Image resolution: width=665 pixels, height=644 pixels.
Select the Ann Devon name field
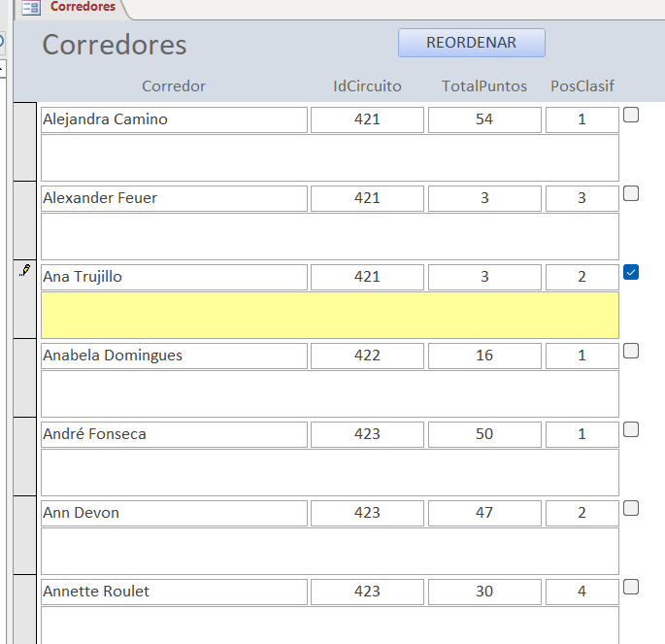point(175,513)
